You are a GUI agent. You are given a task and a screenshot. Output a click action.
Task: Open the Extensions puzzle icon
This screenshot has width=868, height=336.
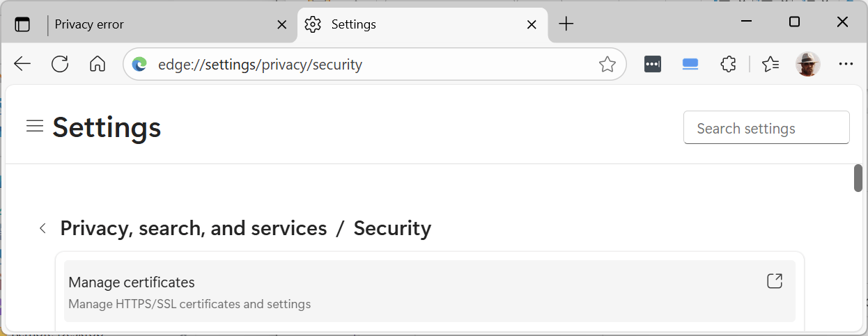pyautogui.click(x=728, y=65)
